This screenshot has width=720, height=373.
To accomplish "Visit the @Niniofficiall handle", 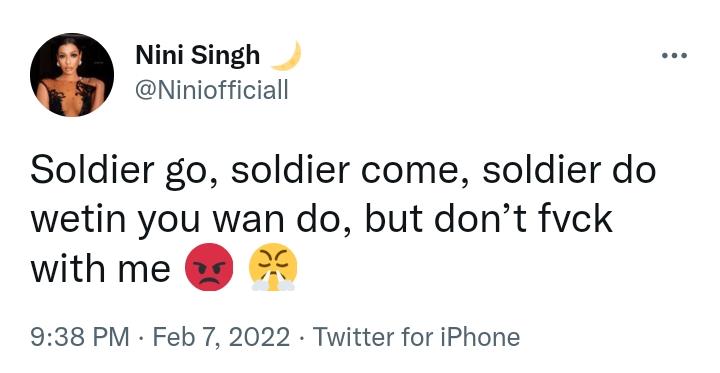I will tap(212, 90).
